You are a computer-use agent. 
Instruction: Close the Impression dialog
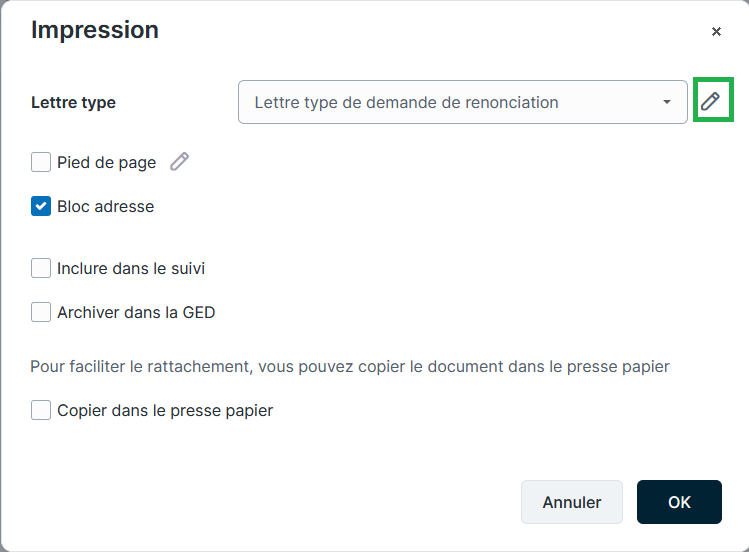716,32
